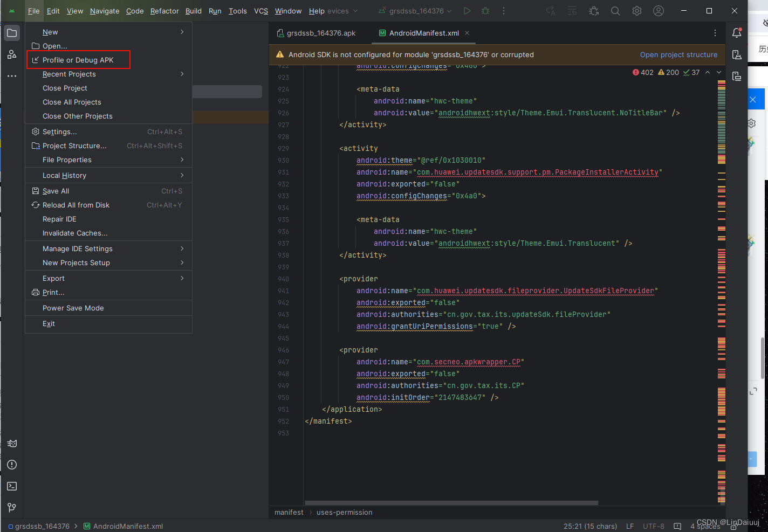Open Search Everywhere magnifier icon
The image size is (768, 532).
pos(615,11)
